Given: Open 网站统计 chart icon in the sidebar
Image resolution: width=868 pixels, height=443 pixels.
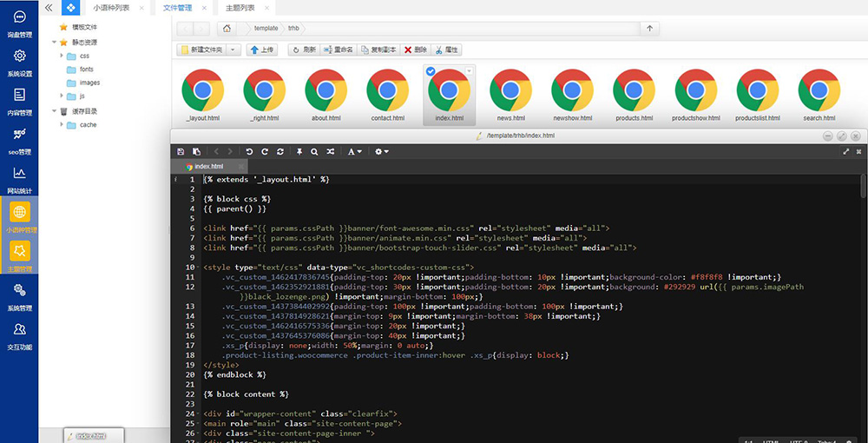Looking at the screenshot, I should pyautogui.click(x=19, y=178).
